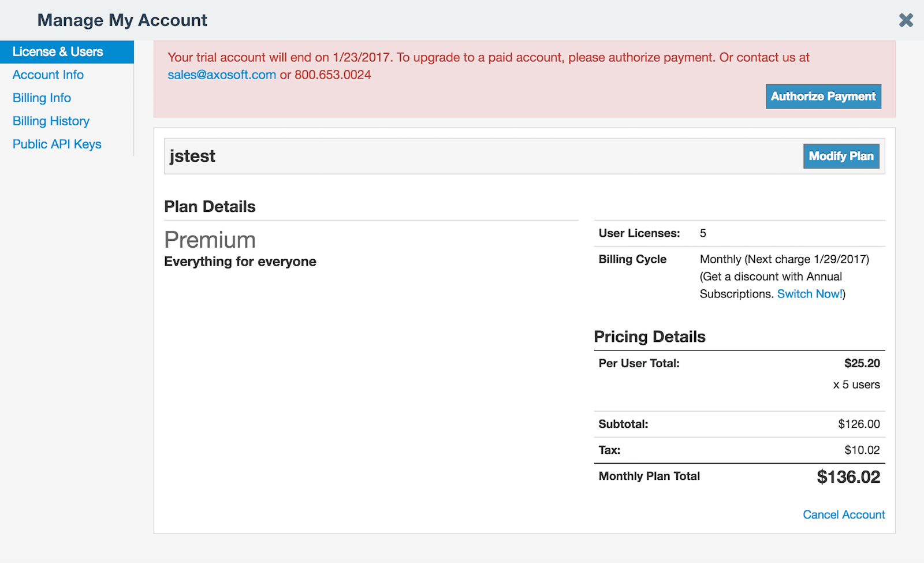Image resolution: width=924 pixels, height=563 pixels.
Task: Click the Switch Now! annual subscription link
Action: point(810,294)
